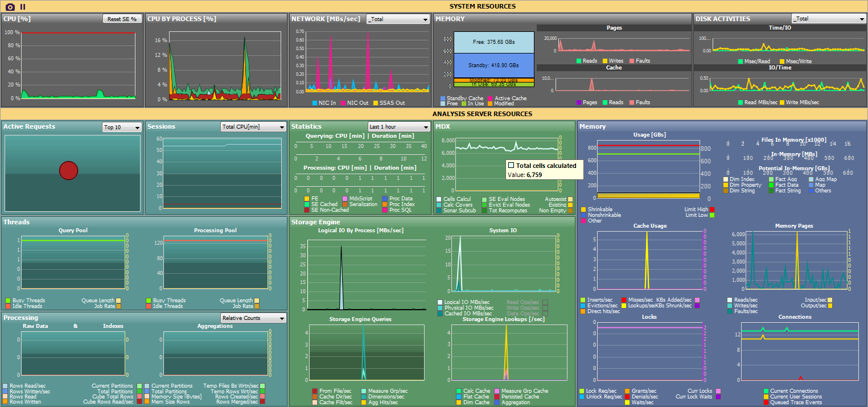Image resolution: width=868 pixels, height=407 pixels.
Task: Open the Sessions Total CPU[min] dropdown
Action: 253,127
